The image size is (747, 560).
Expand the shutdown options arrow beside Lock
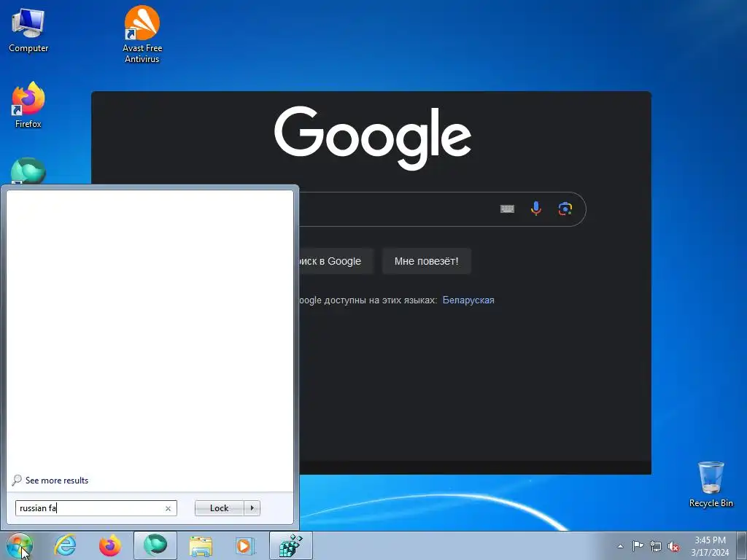[252, 508]
